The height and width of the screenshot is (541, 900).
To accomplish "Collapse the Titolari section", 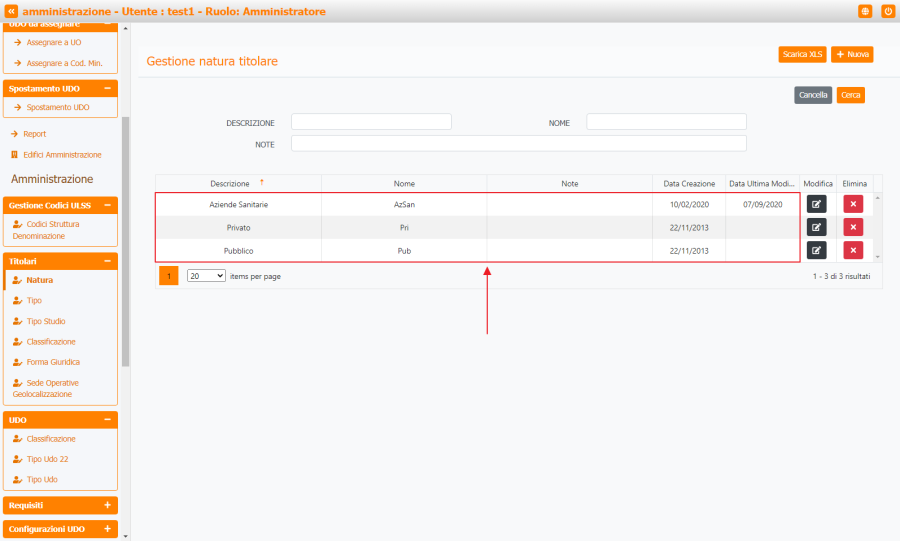I will [107, 261].
